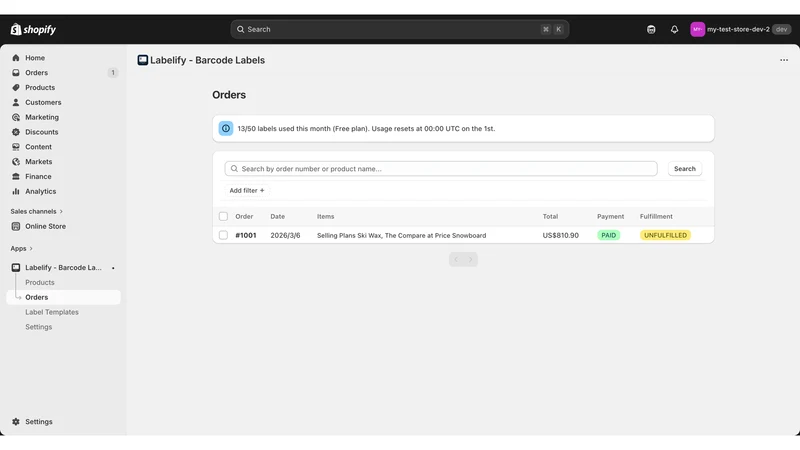Open the Discounts badge icon
This screenshot has width=800, height=450.
coord(16,132)
